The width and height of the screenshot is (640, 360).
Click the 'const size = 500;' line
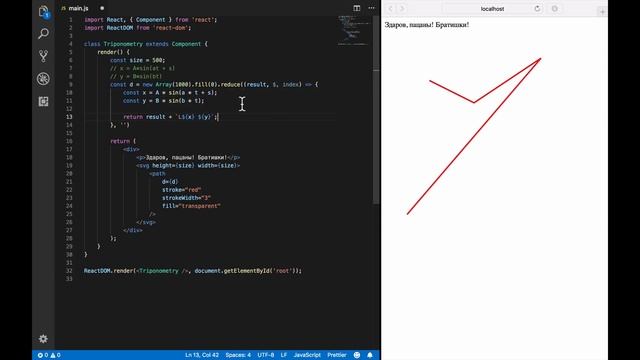point(137,60)
